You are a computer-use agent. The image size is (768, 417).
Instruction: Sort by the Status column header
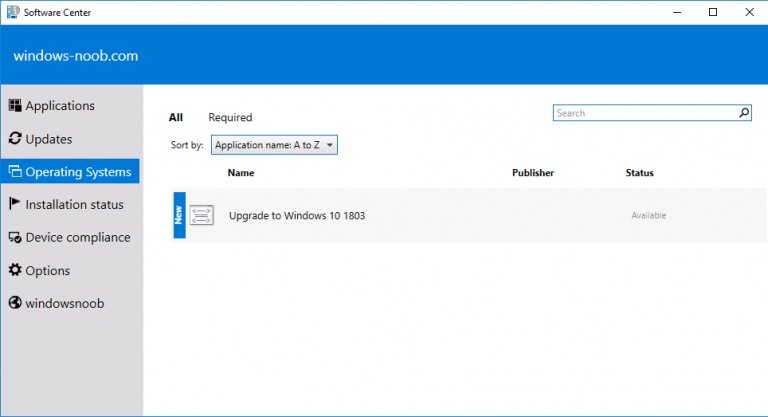click(x=639, y=173)
